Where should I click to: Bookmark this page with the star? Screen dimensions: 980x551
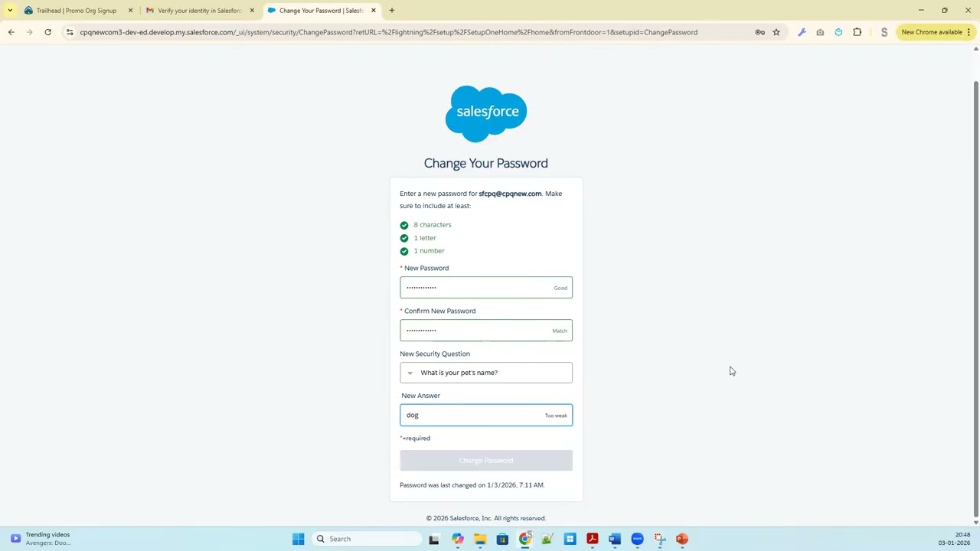[776, 32]
